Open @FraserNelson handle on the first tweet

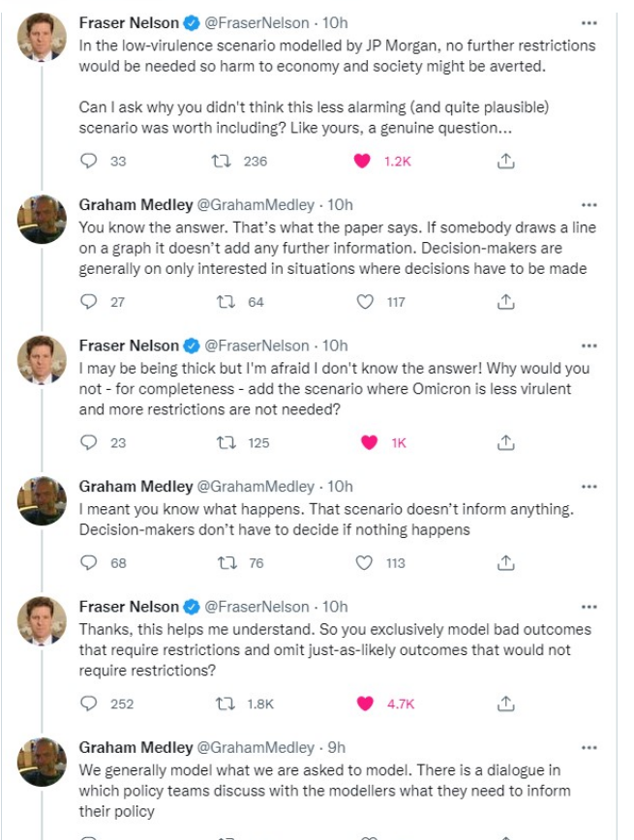255,22
